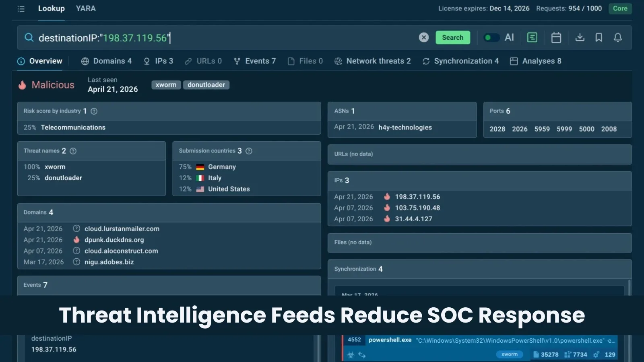Clear the search query with the X button

point(424,37)
